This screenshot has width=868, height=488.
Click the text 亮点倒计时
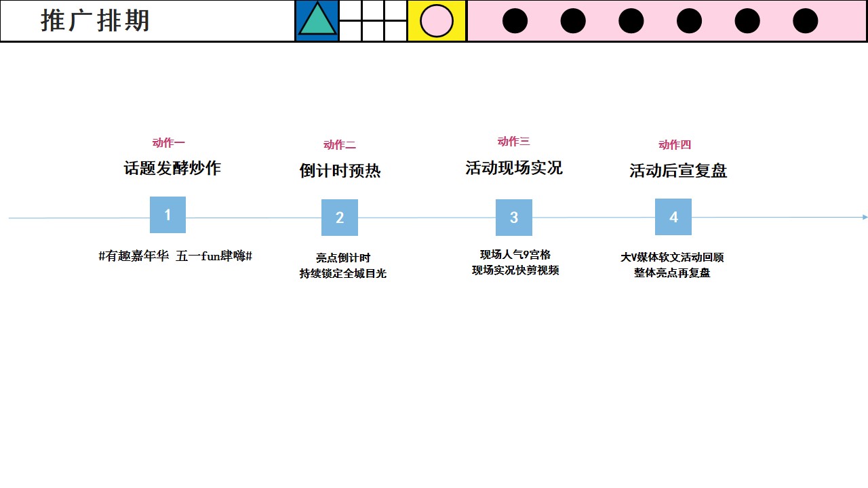coord(343,258)
